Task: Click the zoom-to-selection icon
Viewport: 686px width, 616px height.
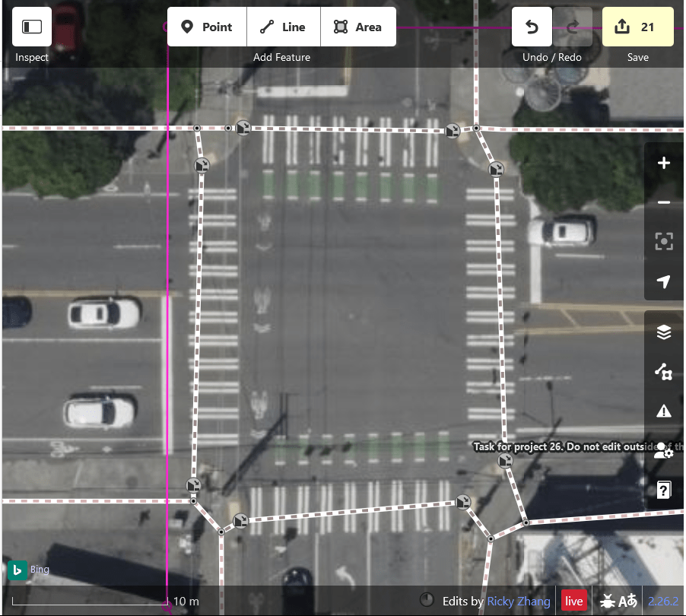Action: tap(664, 242)
